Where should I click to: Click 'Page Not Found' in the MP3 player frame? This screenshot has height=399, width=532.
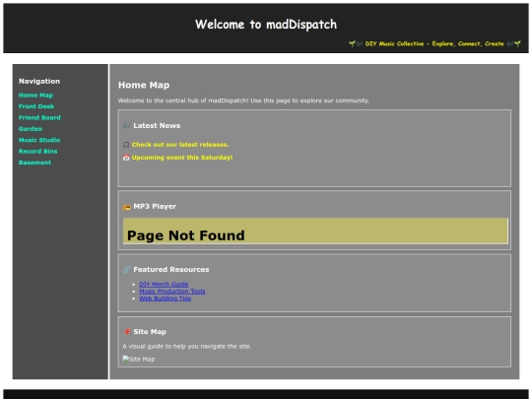pyautogui.click(x=186, y=235)
